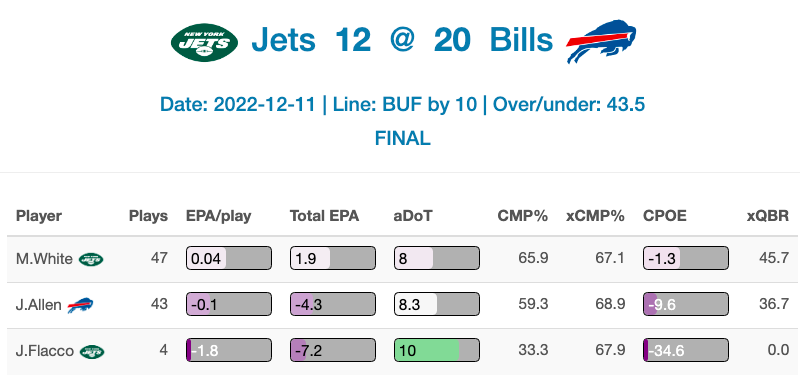Sort table by EPA/play column header
This screenshot has height=379, width=800.
[x=218, y=216]
